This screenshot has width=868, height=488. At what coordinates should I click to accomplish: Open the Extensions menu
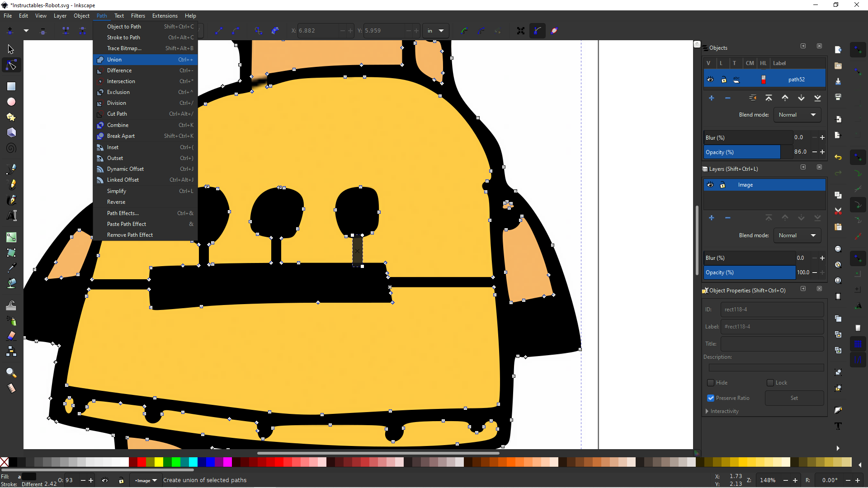click(x=165, y=16)
